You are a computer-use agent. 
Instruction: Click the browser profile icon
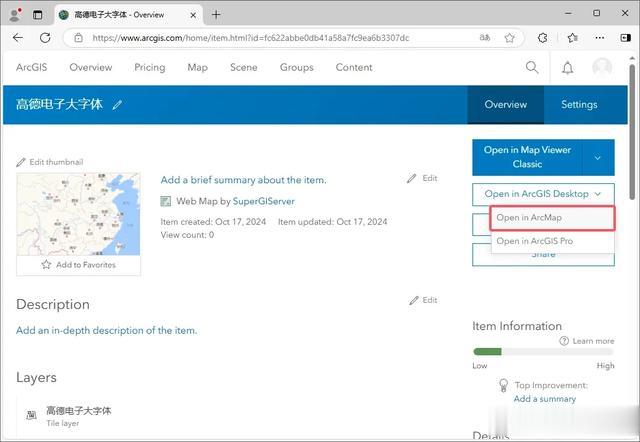point(15,15)
